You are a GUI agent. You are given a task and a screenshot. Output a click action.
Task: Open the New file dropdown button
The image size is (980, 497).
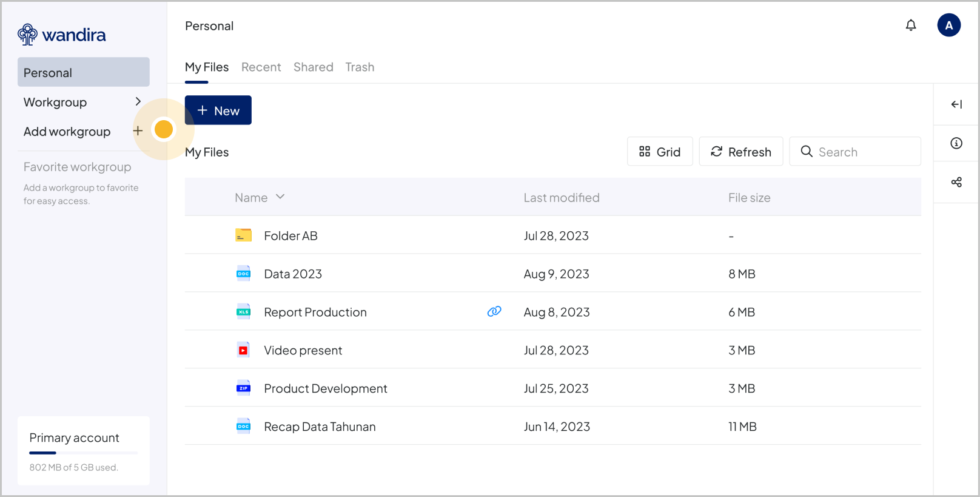pos(218,110)
